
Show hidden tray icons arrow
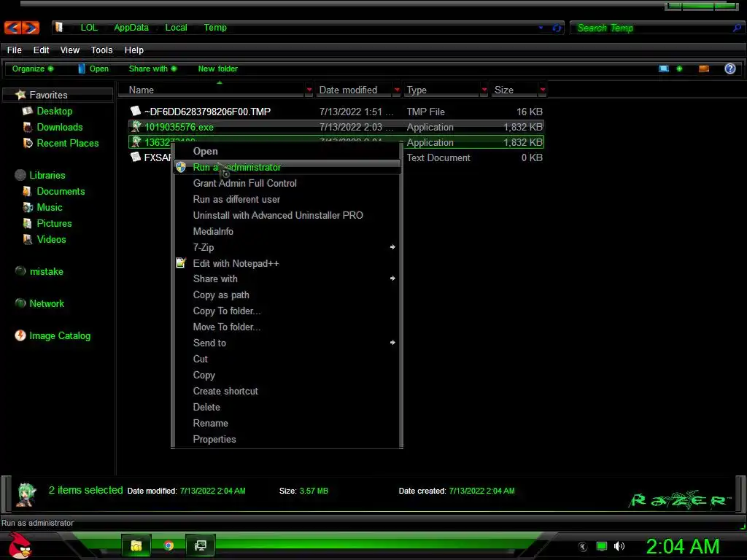point(582,547)
